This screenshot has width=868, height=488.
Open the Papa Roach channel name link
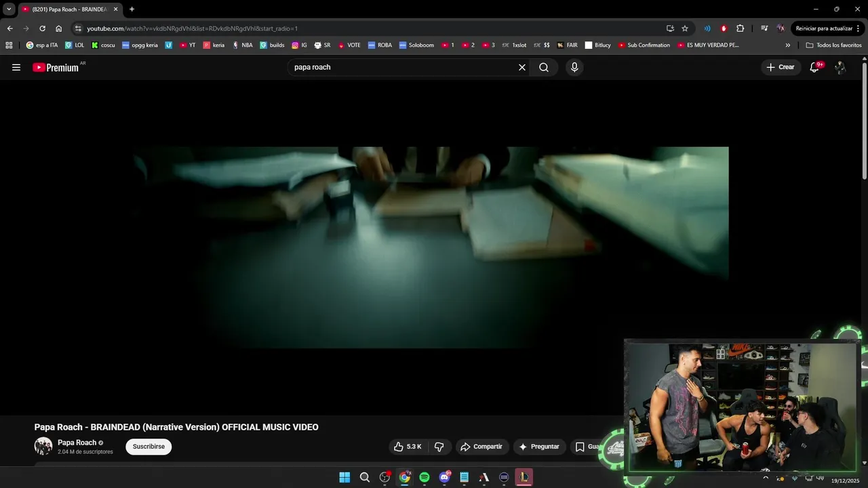77,443
